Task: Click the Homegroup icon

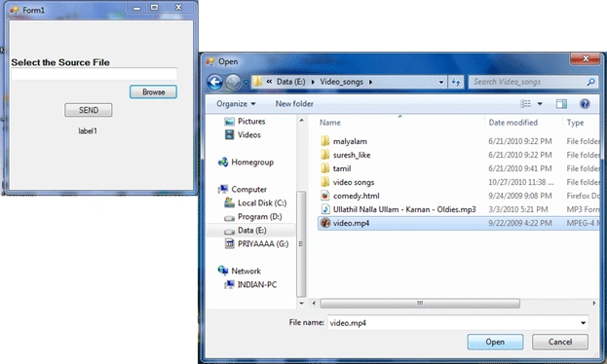Action: point(223,163)
